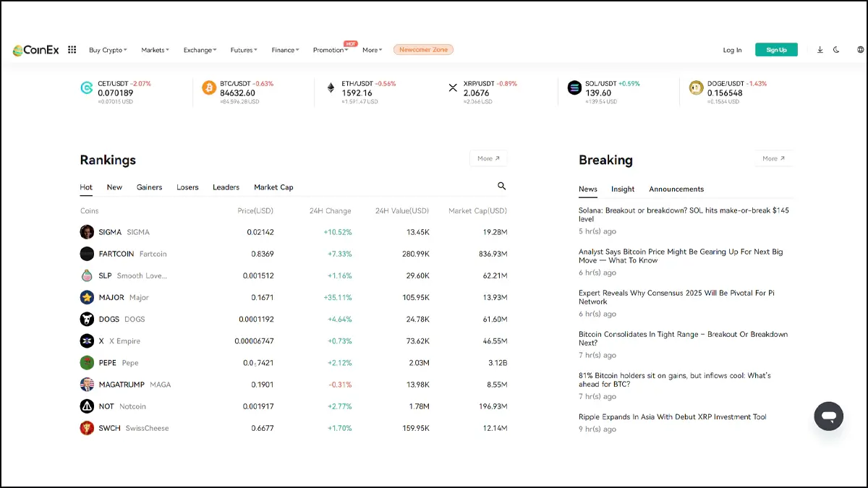Click the Bitcoin icon in ticker
This screenshot has height=488, width=868.
tap(209, 88)
